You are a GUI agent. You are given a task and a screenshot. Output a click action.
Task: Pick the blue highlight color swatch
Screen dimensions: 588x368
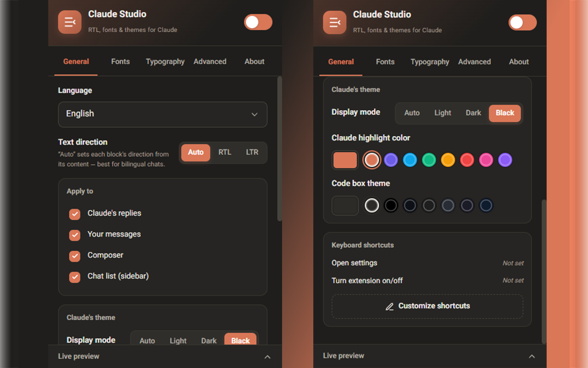pyautogui.click(x=410, y=160)
